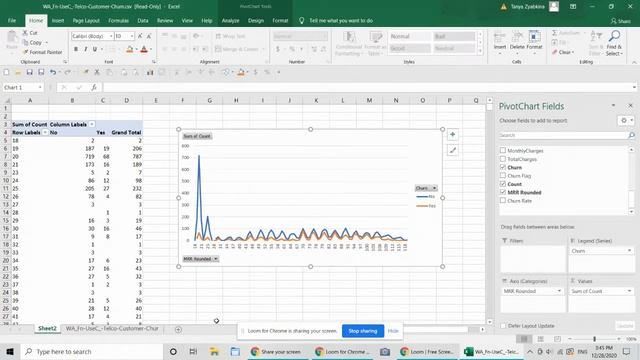Click the Clear eraser in Editing group
This screenshot has width=640, height=360.
coord(563,52)
